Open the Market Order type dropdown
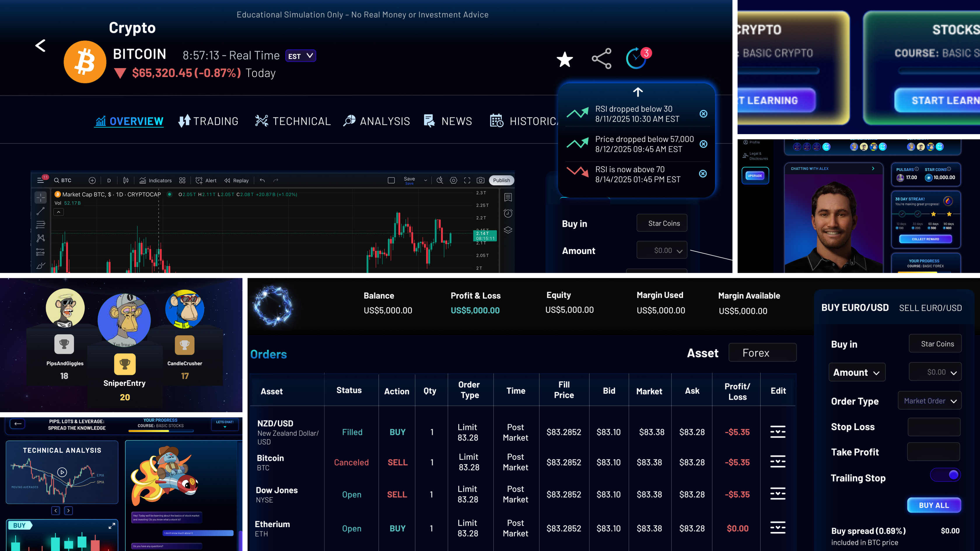 (930, 401)
